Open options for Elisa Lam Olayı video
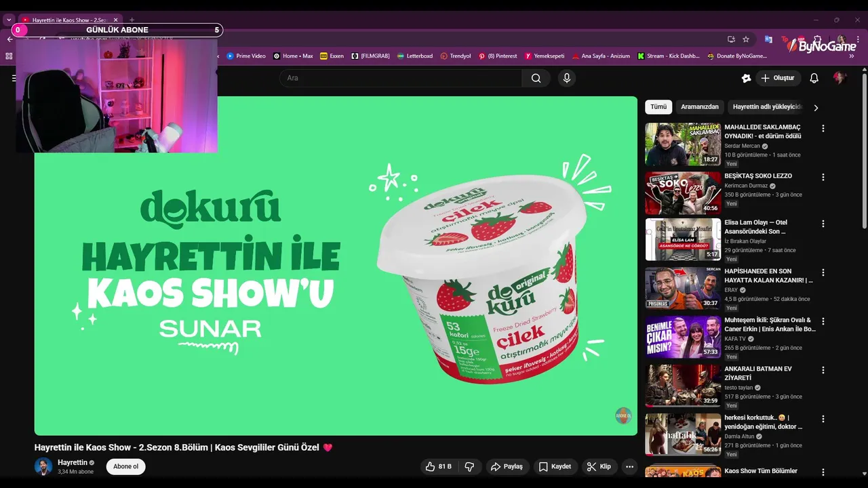The image size is (868, 488). 823,224
